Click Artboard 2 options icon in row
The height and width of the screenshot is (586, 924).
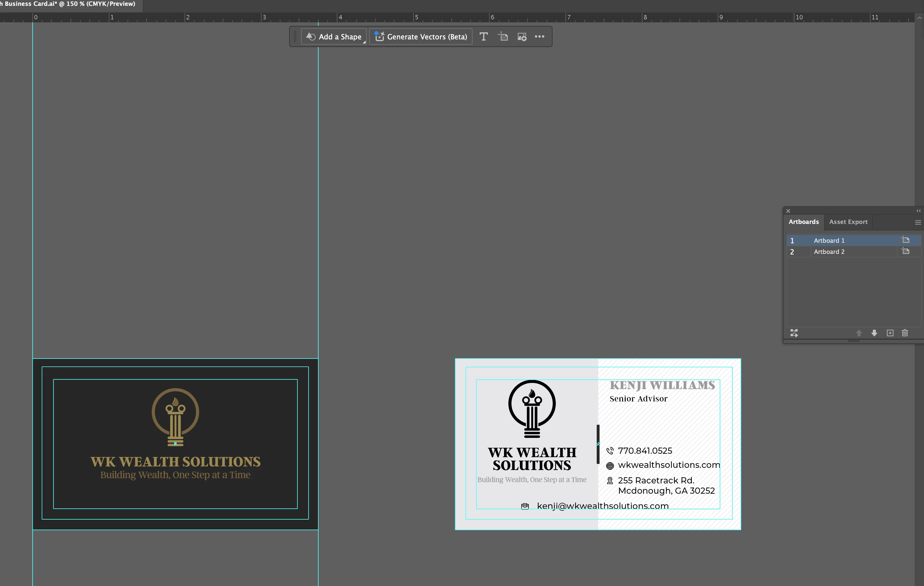pyautogui.click(x=905, y=251)
